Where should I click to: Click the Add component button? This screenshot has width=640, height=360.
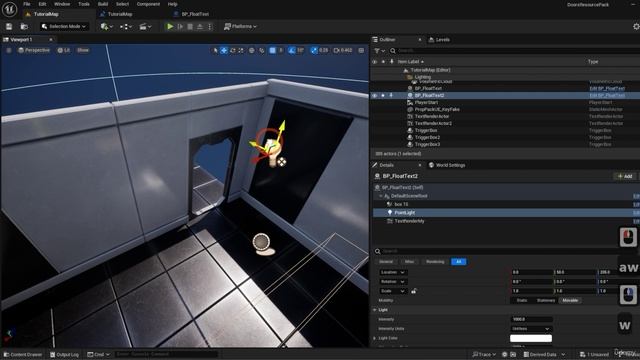[x=625, y=176]
